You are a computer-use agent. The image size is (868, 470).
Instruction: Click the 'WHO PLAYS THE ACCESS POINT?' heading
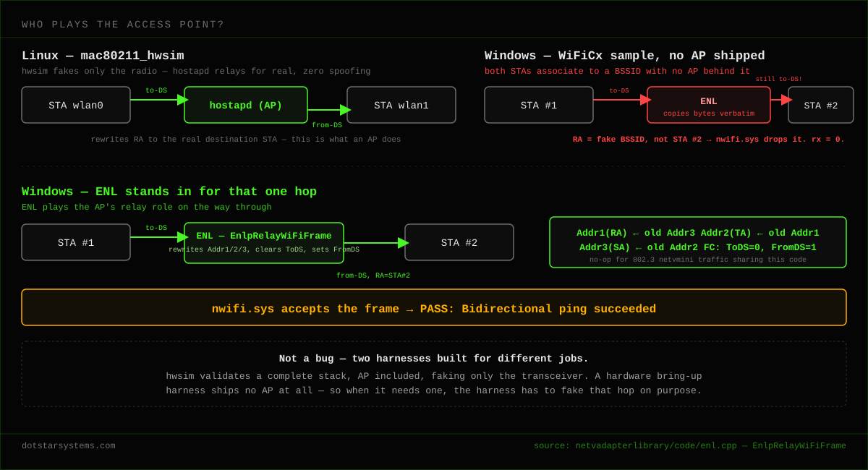pos(123,25)
